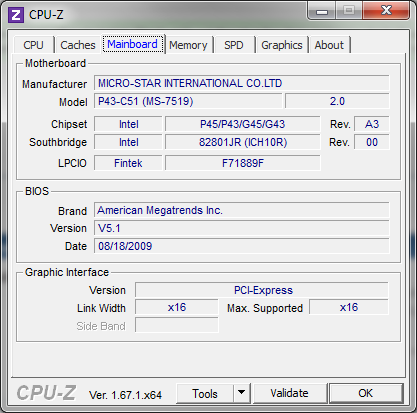Viewport: 417px width, 413px height.
Task: Click the manufacturer field MICRO-STAR INTERNATIONAL CO.LTD
Action: [242, 83]
